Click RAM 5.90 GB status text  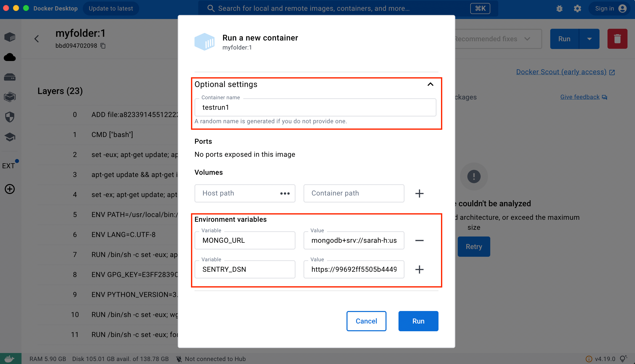(48, 359)
